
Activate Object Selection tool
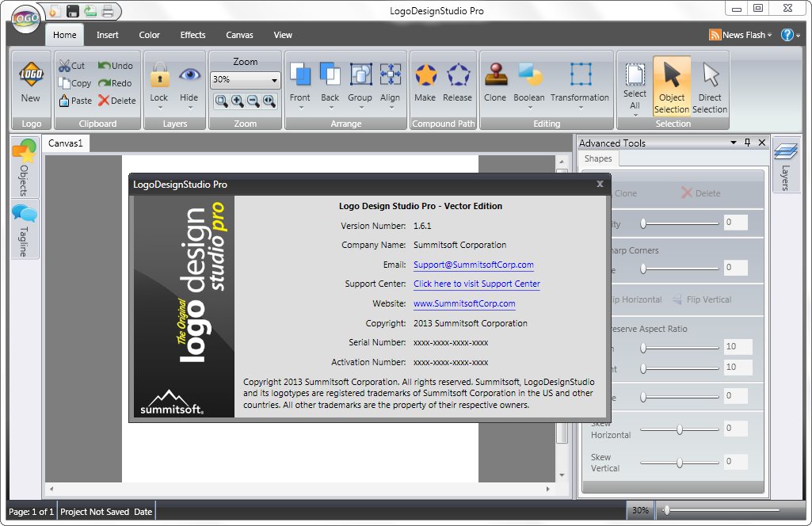(x=672, y=86)
